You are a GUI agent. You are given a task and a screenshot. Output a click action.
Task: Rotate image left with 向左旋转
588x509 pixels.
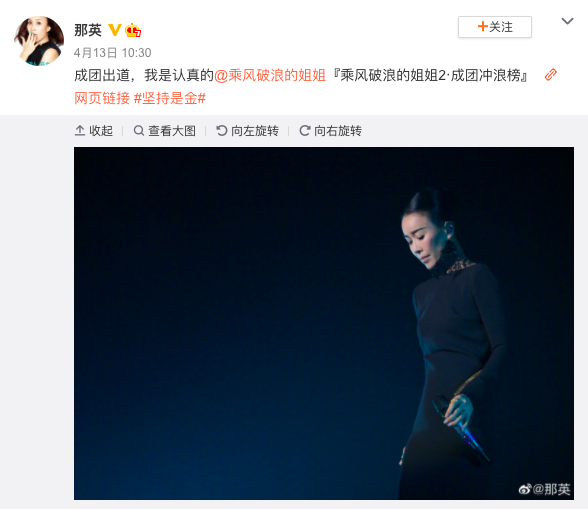pyautogui.click(x=248, y=131)
